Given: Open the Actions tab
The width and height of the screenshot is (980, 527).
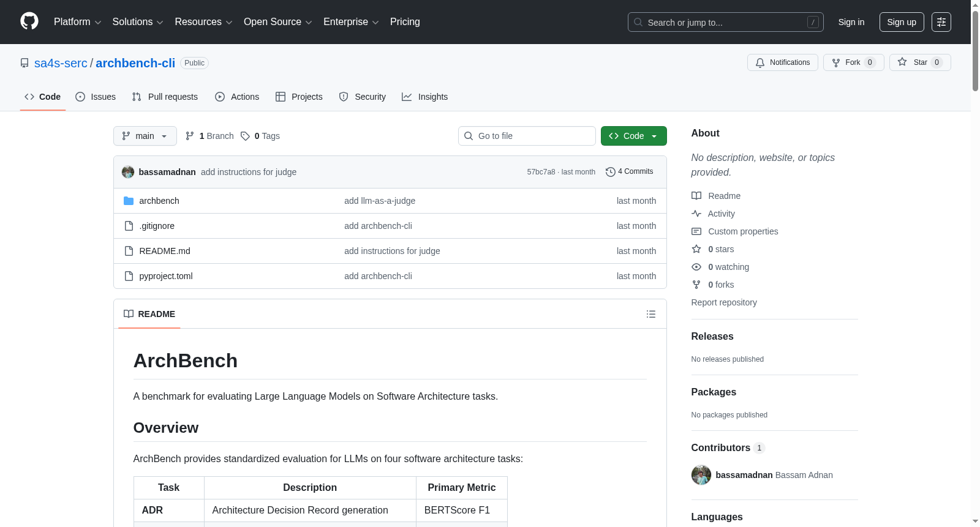Looking at the screenshot, I should click(x=237, y=97).
